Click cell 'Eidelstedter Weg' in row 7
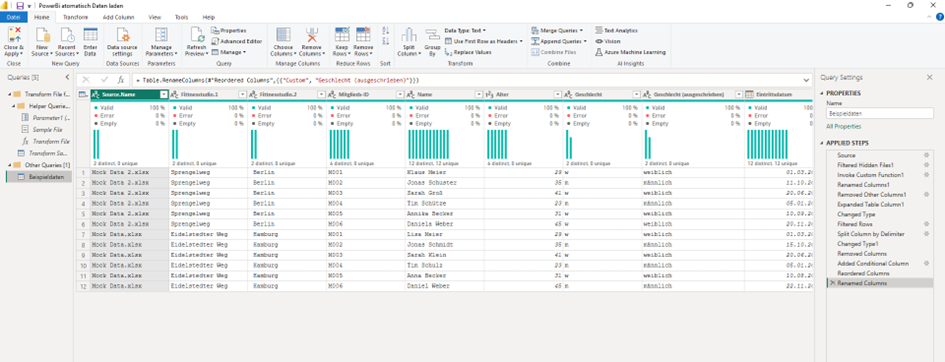This screenshot has width=945, height=362. tap(208, 234)
